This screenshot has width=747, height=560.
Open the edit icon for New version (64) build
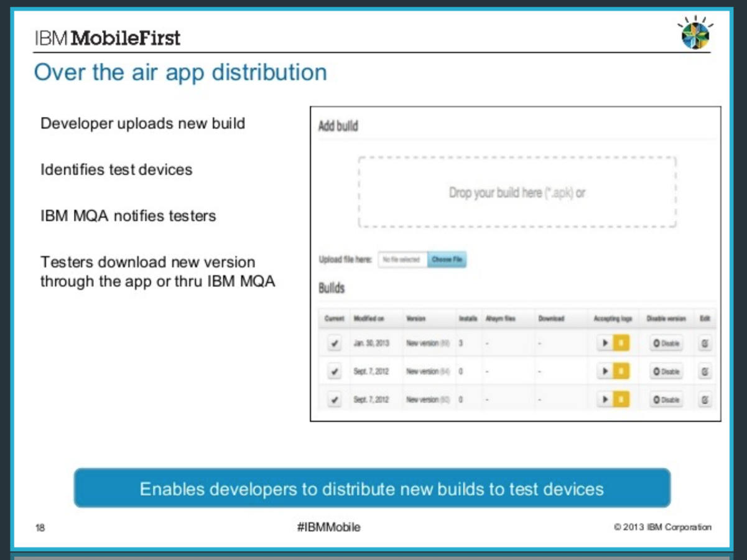[705, 371]
